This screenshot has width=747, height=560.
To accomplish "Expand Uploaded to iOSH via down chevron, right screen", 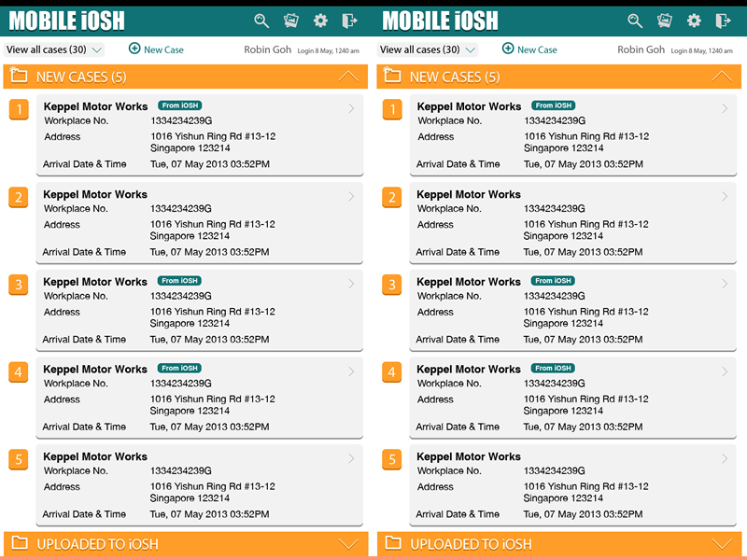I will click(x=722, y=544).
